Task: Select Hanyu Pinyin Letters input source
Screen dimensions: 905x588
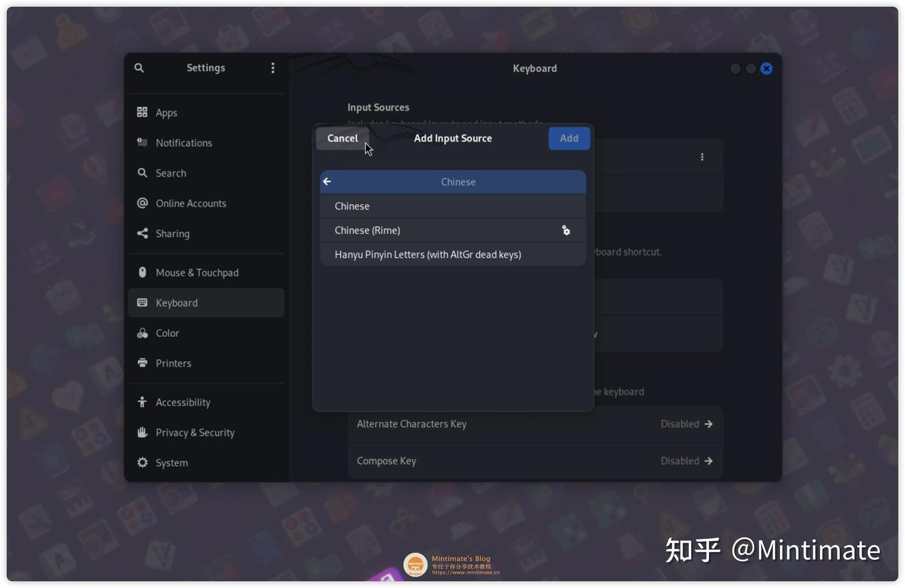Action: tap(429, 254)
